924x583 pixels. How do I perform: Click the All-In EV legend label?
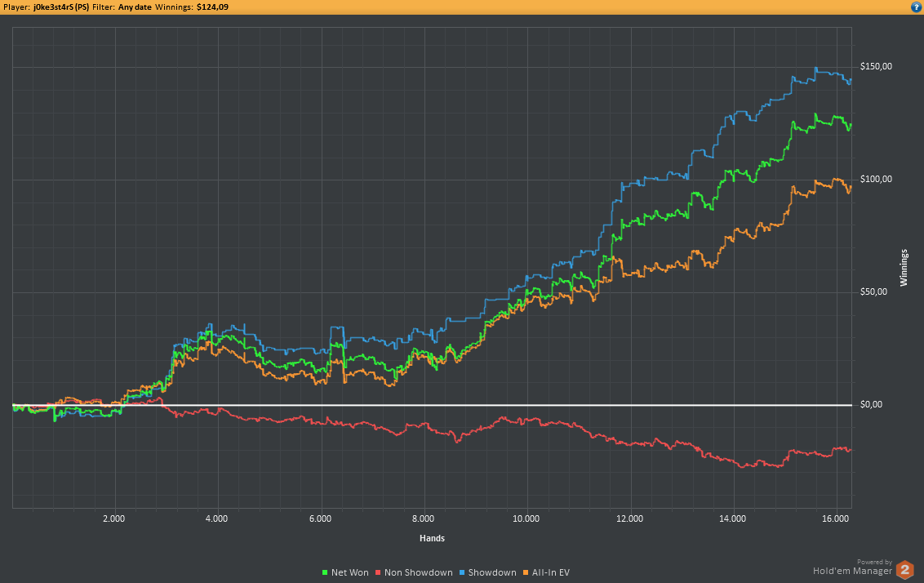[x=551, y=572]
